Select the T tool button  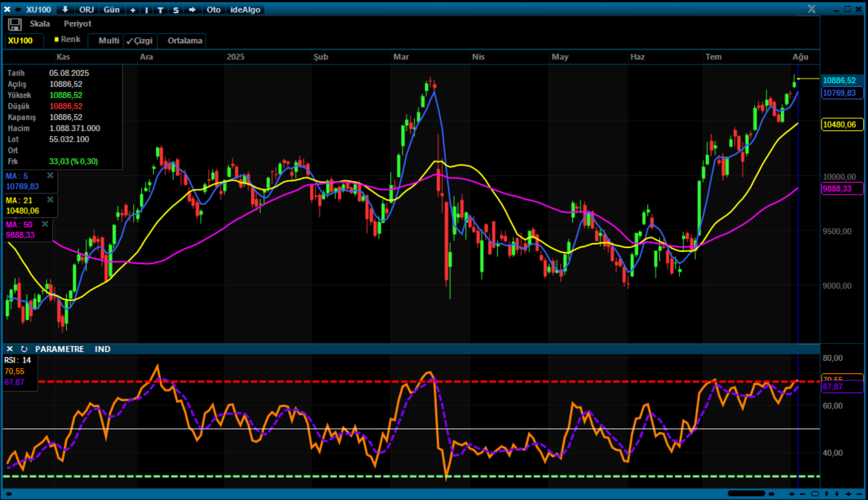pyautogui.click(x=160, y=10)
